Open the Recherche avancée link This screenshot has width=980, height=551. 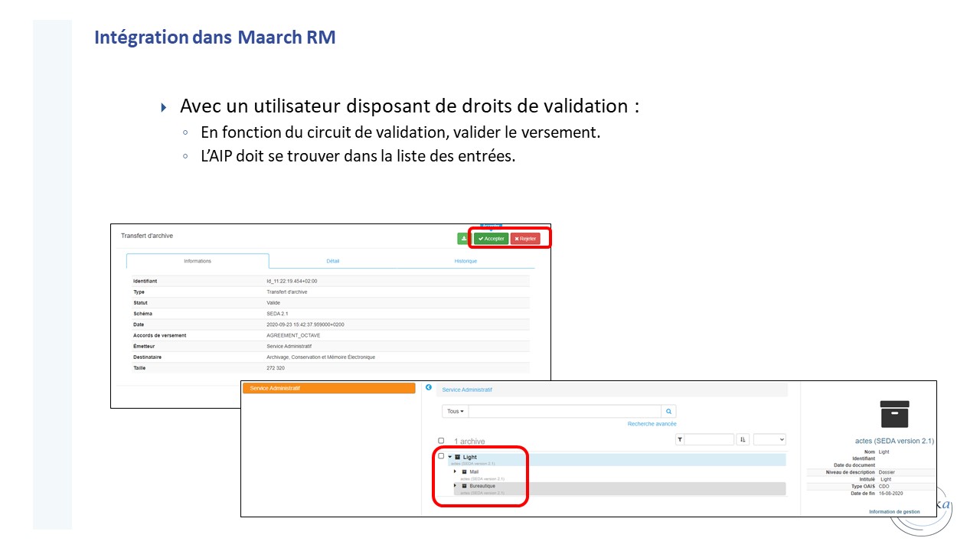point(652,424)
